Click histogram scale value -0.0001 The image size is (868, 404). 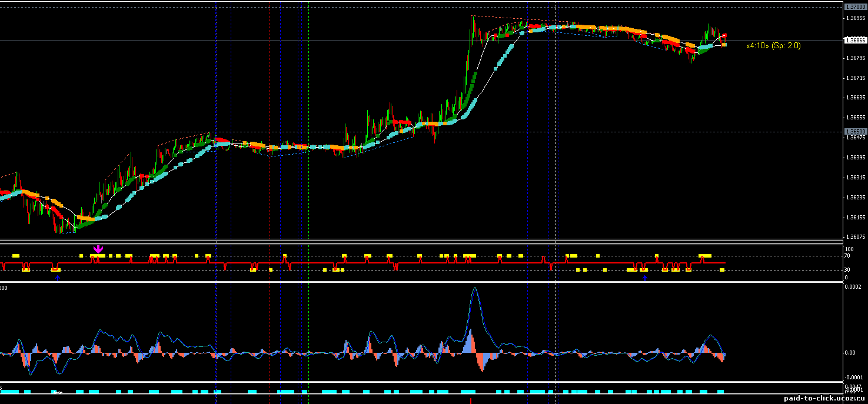point(854,377)
